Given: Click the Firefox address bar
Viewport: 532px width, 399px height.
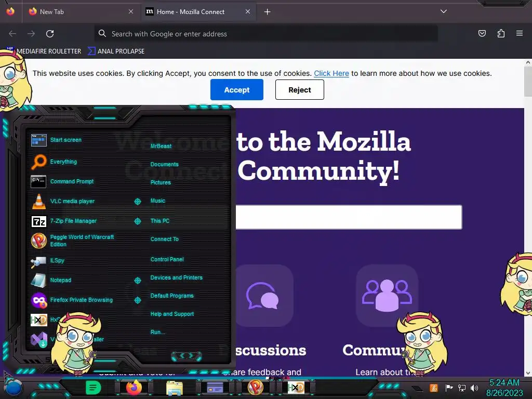Looking at the screenshot, I should [x=266, y=34].
